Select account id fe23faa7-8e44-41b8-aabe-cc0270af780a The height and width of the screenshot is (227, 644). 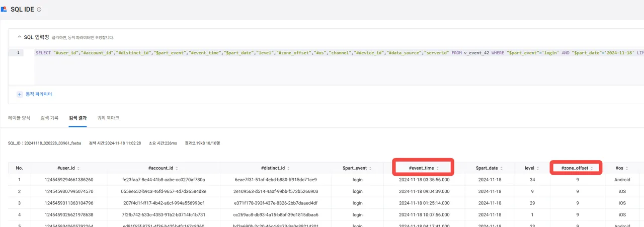pos(164,179)
